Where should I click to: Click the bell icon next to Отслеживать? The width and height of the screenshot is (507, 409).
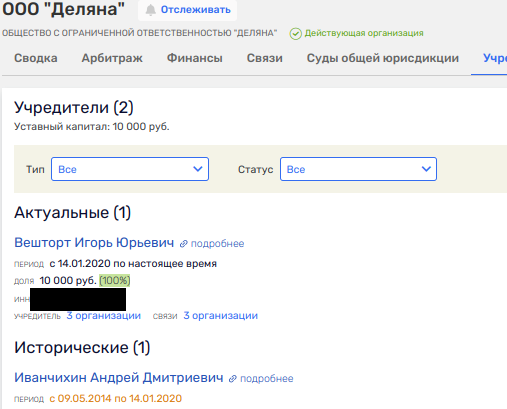pyautogui.click(x=151, y=10)
